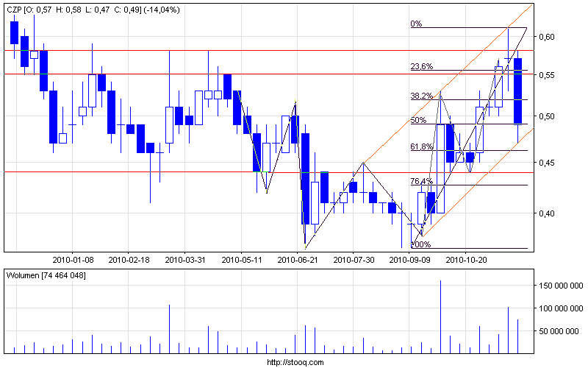The width and height of the screenshot is (588, 368).
Task: Click the first blue candle at chart's left edge
Action: (14, 32)
